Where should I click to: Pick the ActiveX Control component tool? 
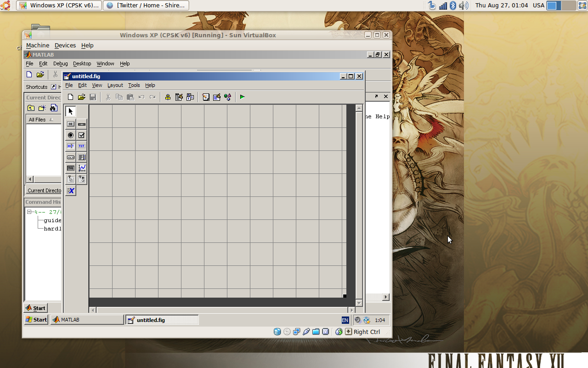tap(71, 190)
